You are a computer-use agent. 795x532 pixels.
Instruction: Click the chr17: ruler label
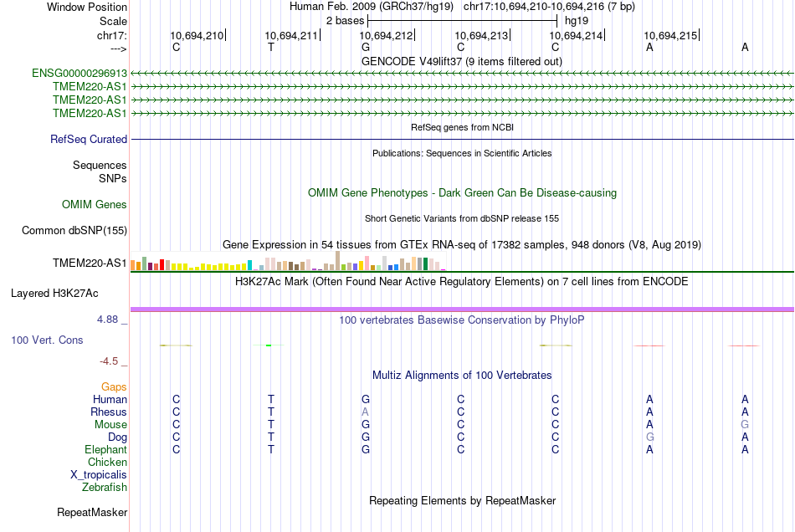112,35
